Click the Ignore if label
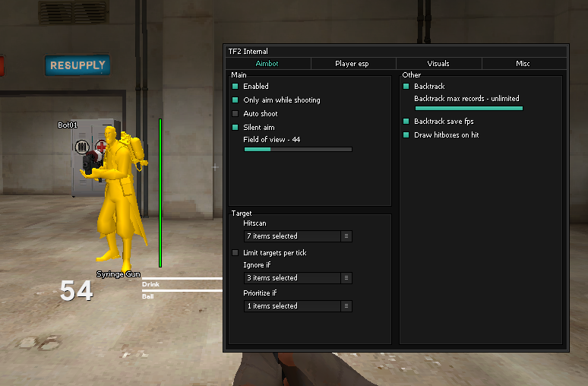This screenshot has width=588, height=386. pos(257,265)
